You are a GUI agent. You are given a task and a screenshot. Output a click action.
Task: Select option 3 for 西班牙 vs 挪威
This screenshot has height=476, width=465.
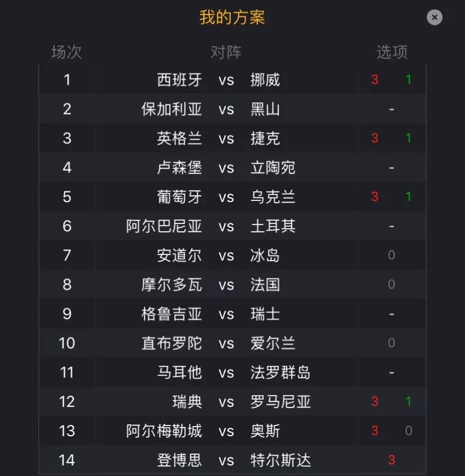tap(375, 80)
